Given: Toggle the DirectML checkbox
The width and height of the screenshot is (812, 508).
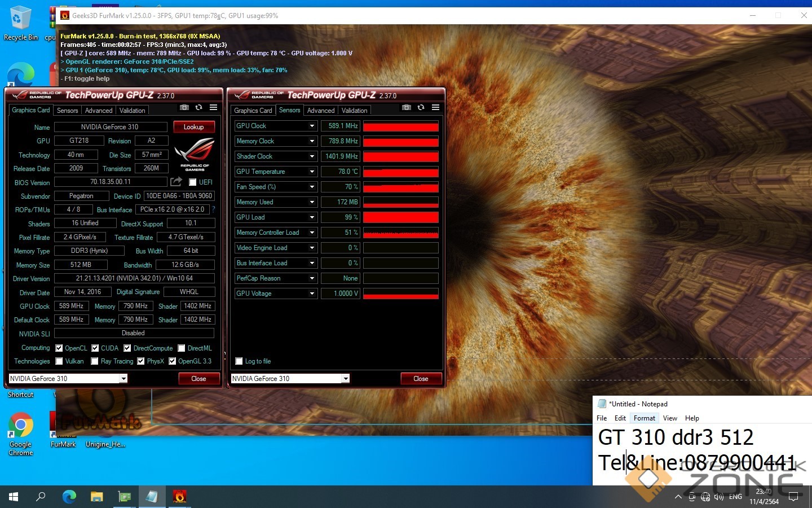Looking at the screenshot, I should (x=182, y=348).
